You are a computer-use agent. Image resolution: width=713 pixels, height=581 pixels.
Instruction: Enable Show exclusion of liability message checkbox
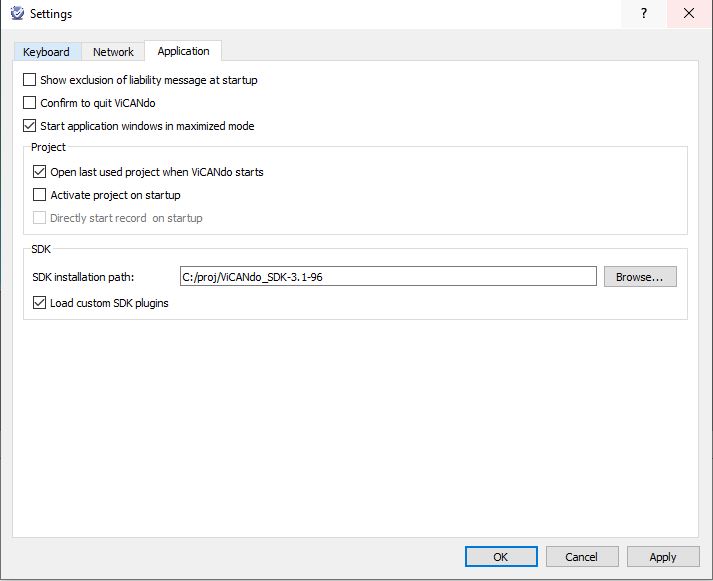tap(30, 80)
